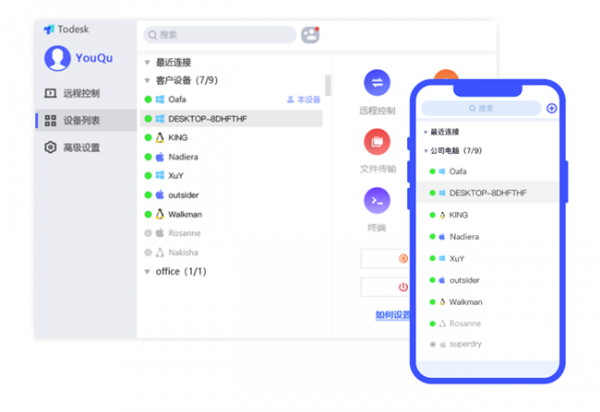Open the contacts icon with red notification dot
Screen dimensions: 600x412
[310, 35]
